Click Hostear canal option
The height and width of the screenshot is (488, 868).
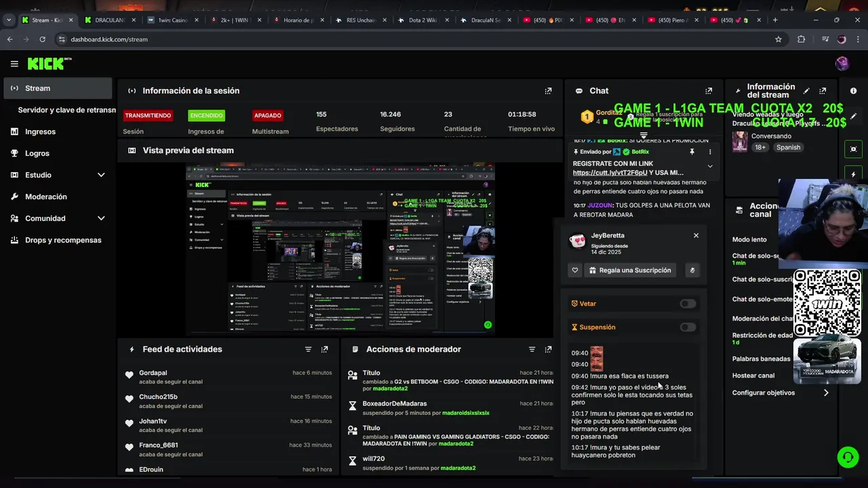[753, 375]
